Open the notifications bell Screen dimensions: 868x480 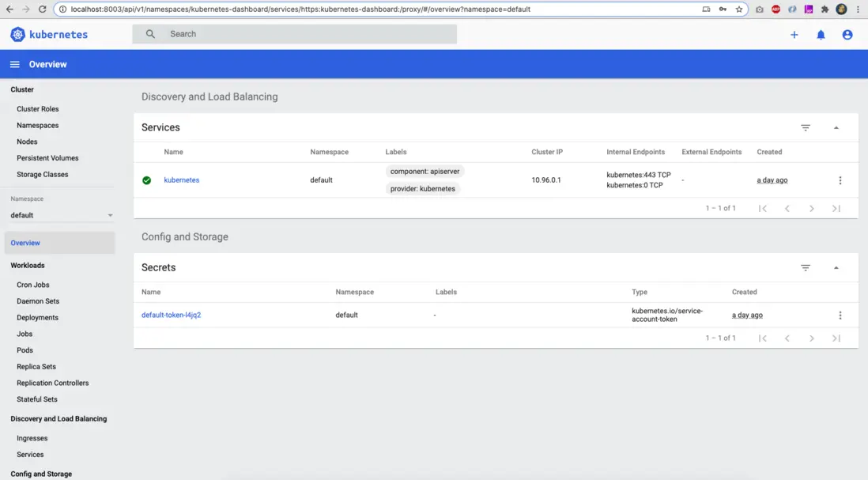coord(821,35)
